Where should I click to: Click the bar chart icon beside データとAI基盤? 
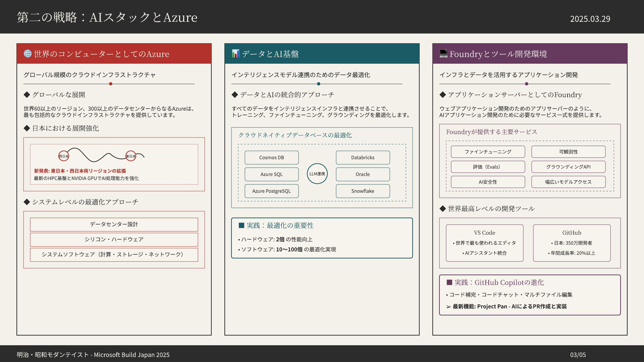tap(235, 54)
